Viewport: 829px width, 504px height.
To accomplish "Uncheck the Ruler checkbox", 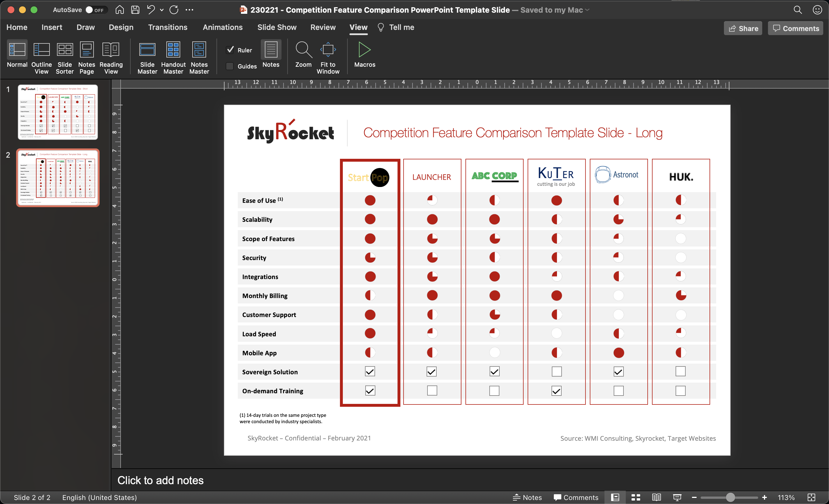I will pos(230,50).
